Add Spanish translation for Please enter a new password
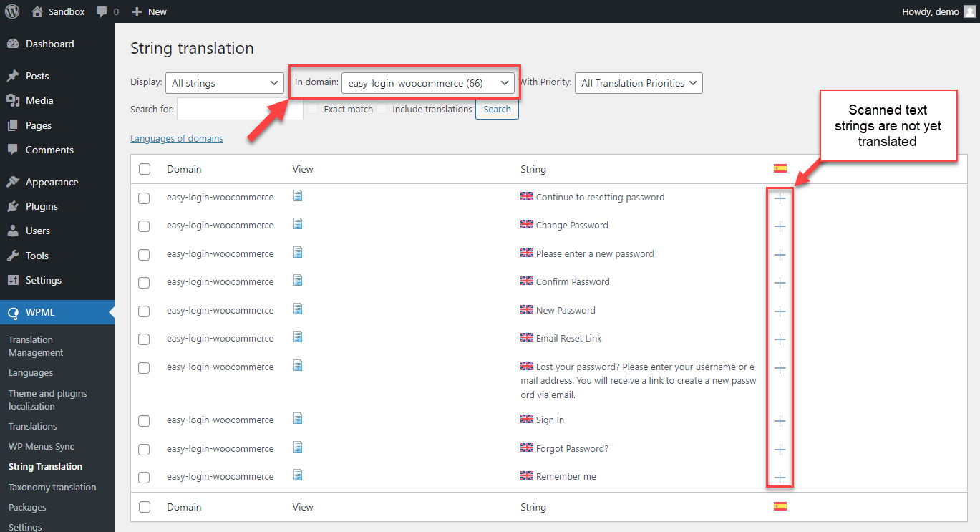980x532 pixels. pos(780,255)
